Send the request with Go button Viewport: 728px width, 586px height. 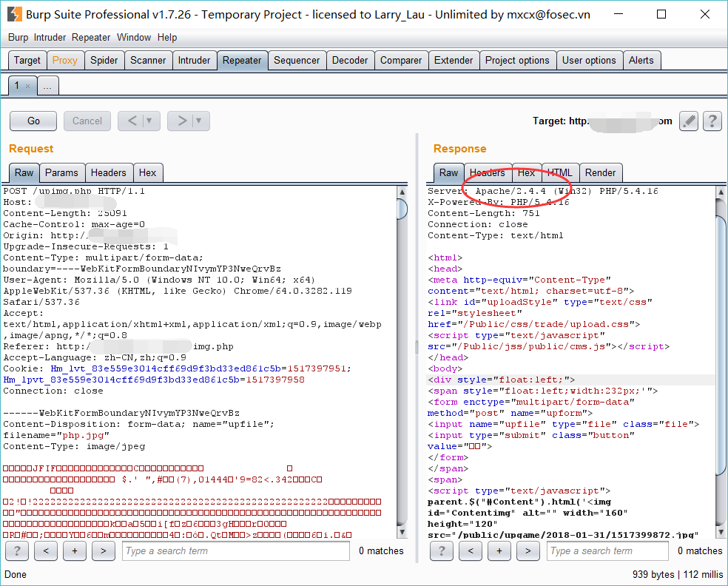pos(33,121)
